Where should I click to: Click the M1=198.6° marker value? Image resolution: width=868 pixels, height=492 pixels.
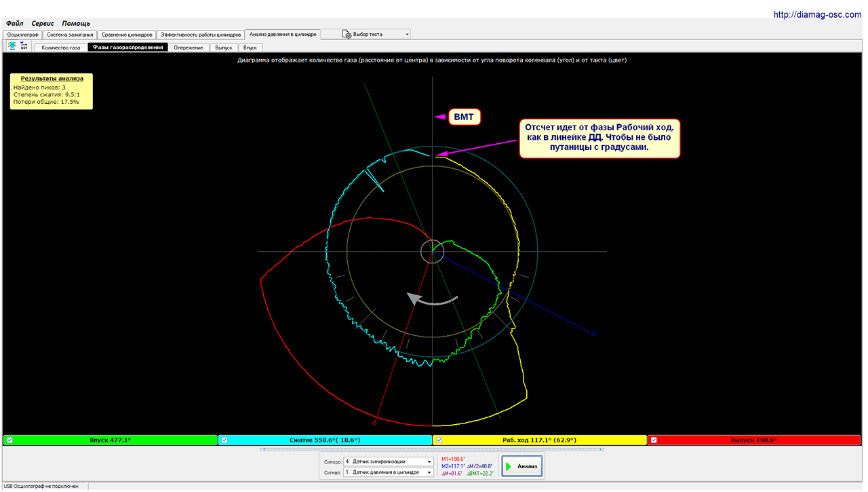pyautogui.click(x=454, y=459)
